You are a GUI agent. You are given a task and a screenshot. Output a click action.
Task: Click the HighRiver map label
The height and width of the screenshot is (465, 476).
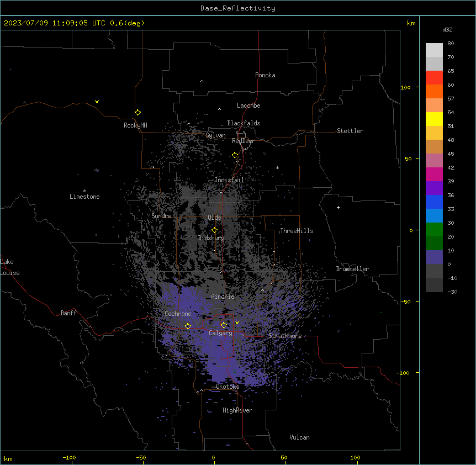coord(237,410)
